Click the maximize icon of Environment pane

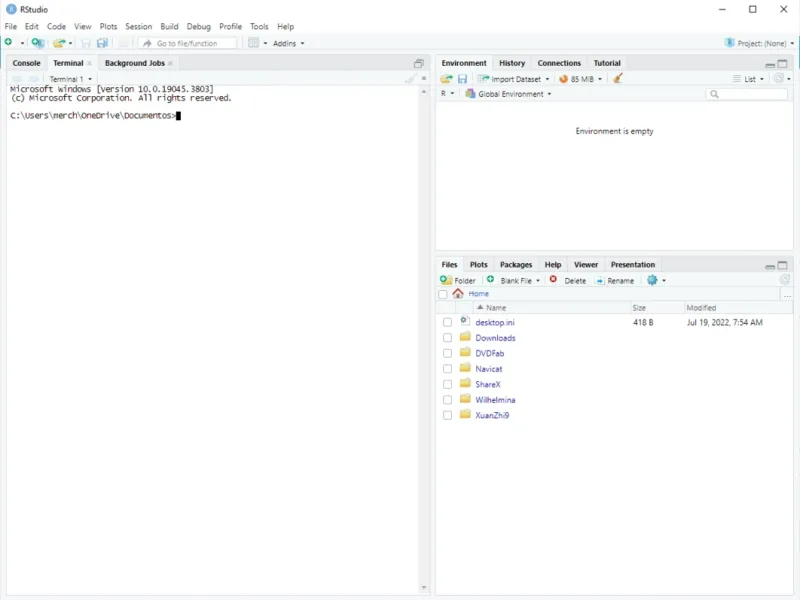tap(783, 64)
